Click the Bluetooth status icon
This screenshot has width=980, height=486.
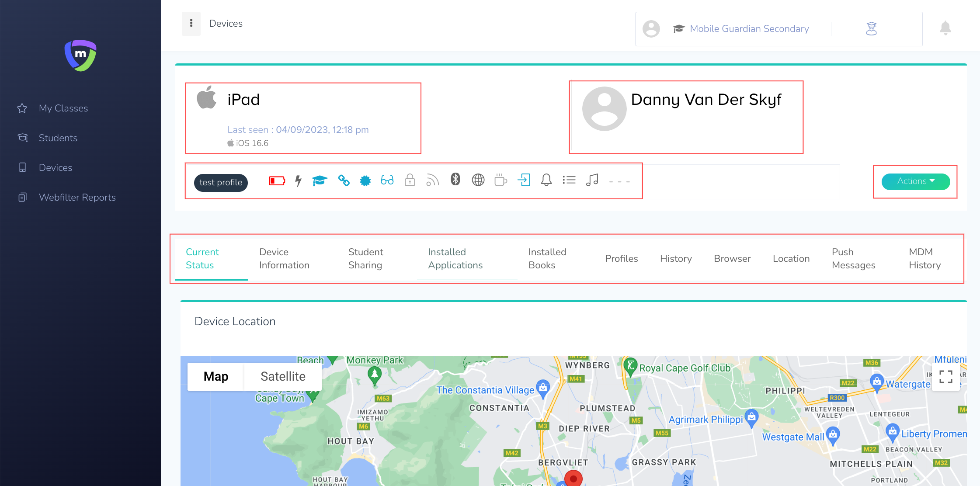coord(455,179)
